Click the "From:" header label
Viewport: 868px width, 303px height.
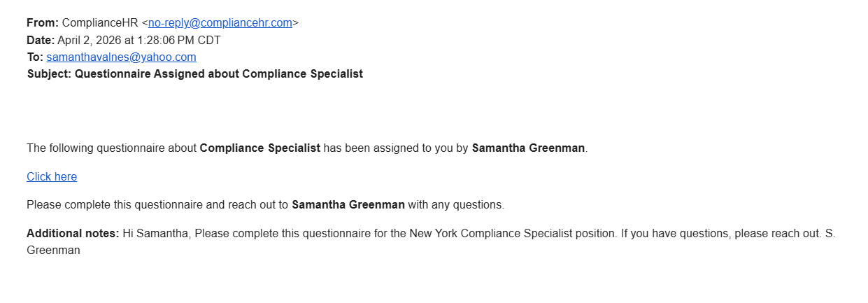tap(43, 22)
